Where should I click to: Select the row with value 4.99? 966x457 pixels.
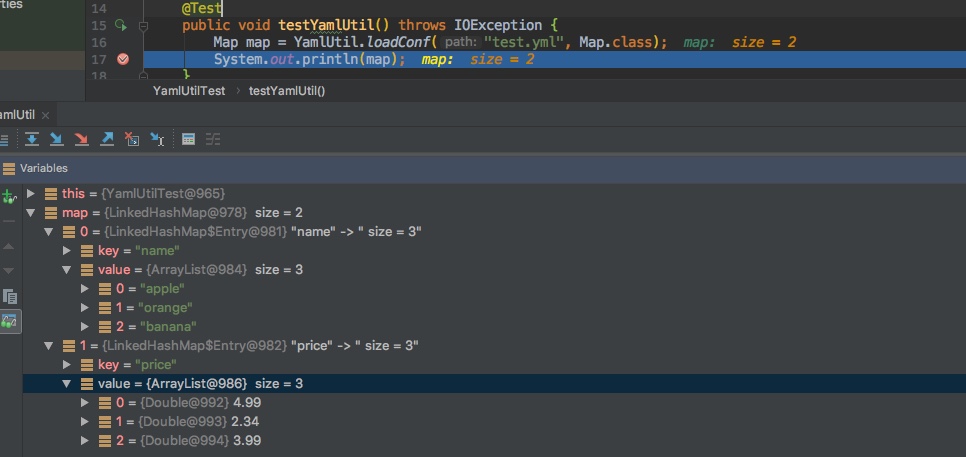coord(494,403)
